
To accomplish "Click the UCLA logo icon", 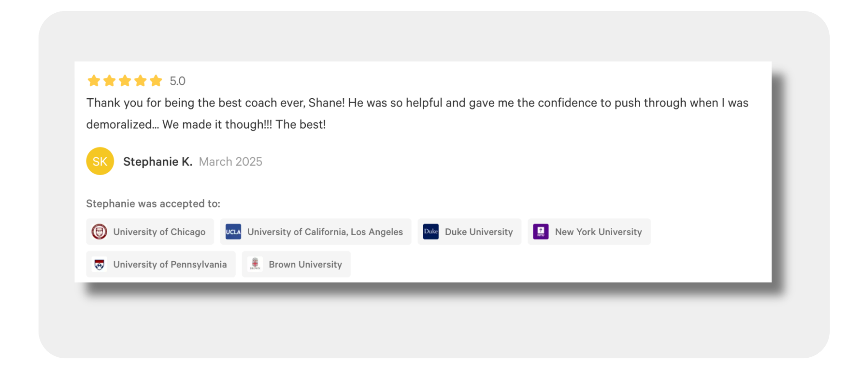I will pyautogui.click(x=233, y=231).
